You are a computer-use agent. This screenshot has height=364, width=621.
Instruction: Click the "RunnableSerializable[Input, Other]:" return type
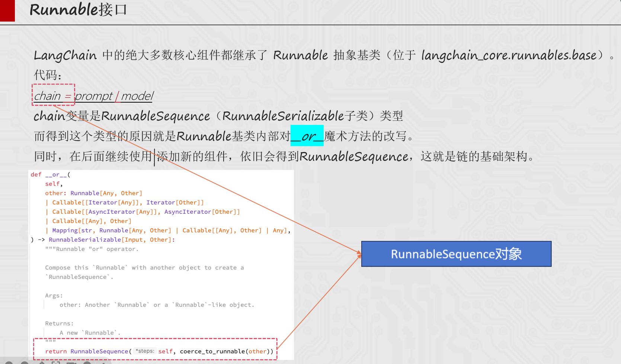tap(112, 239)
